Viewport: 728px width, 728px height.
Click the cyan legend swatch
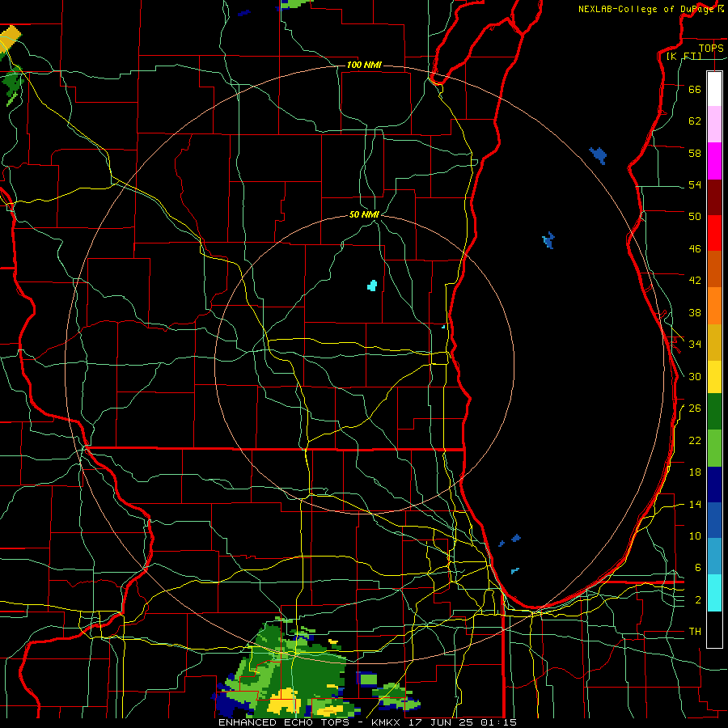(714, 593)
